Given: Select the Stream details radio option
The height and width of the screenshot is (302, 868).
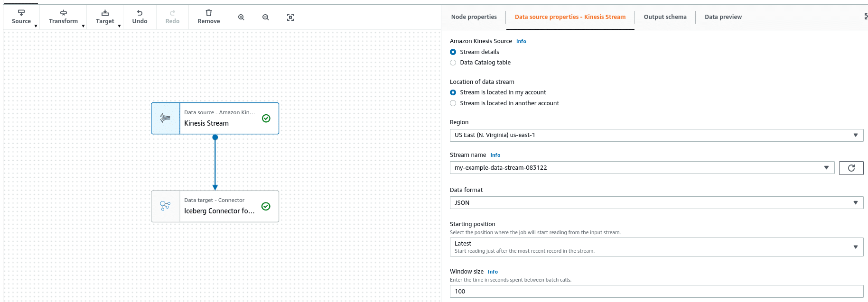Looking at the screenshot, I should (x=453, y=52).
